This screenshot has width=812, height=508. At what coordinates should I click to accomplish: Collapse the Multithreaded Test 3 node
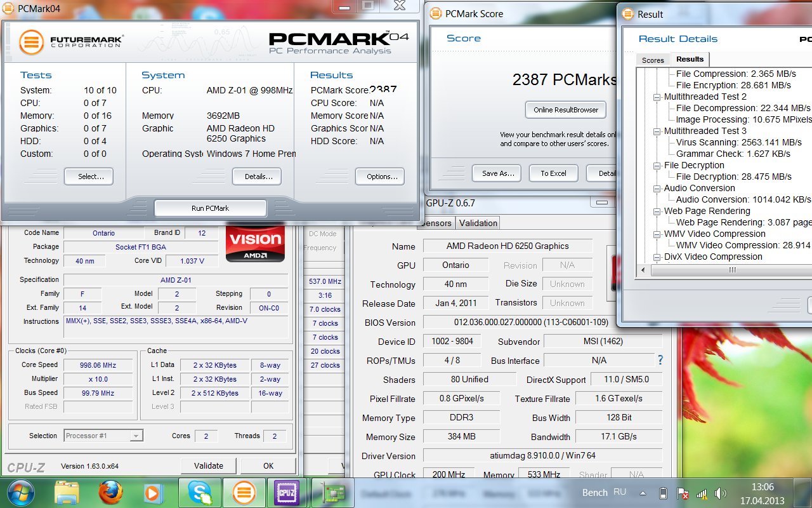(657, 131)
